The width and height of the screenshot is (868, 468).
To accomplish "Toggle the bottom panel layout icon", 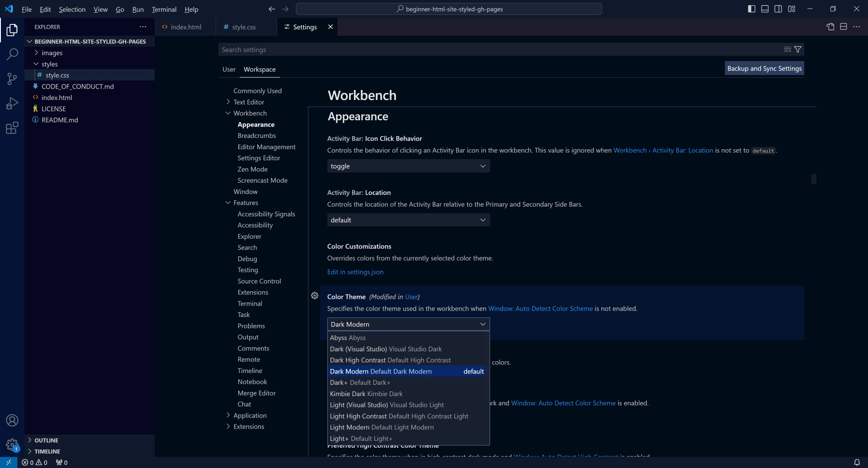I will coord(765,9).
